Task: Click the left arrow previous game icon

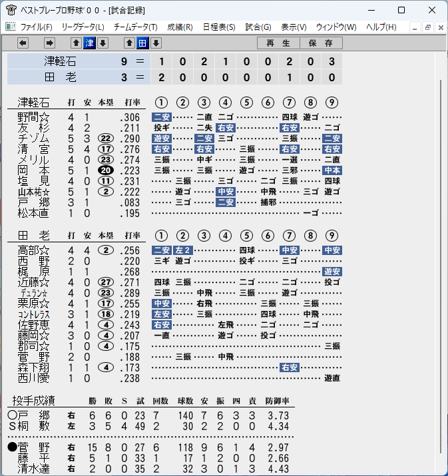Action: click(x=23, y=43)
